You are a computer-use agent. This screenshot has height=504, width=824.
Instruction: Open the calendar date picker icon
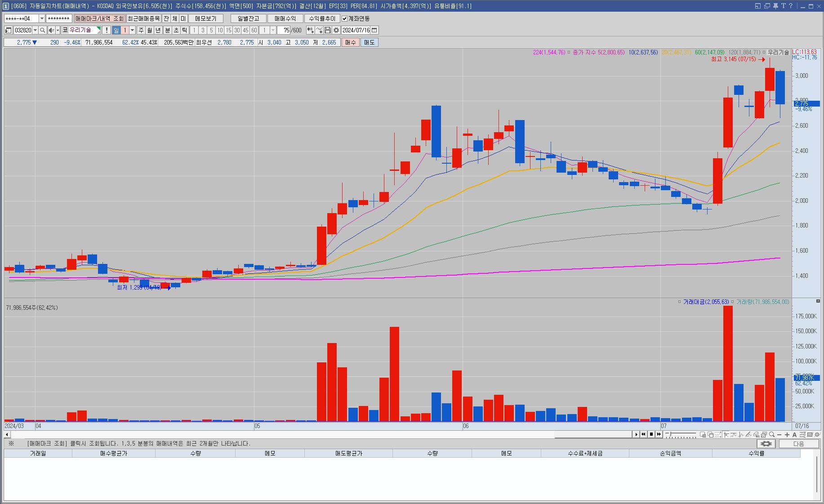pyautogui.click(x=374, y=30)
